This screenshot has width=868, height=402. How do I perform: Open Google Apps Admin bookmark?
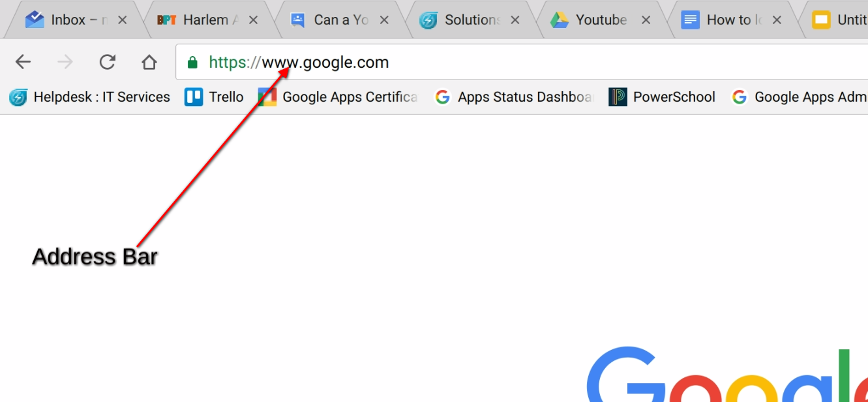(800, 97)
